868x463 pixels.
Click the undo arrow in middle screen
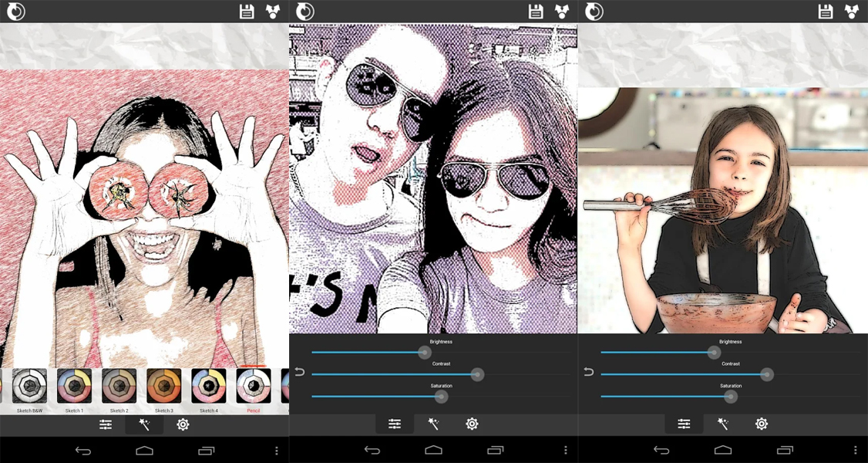click(x=299, y=372)
